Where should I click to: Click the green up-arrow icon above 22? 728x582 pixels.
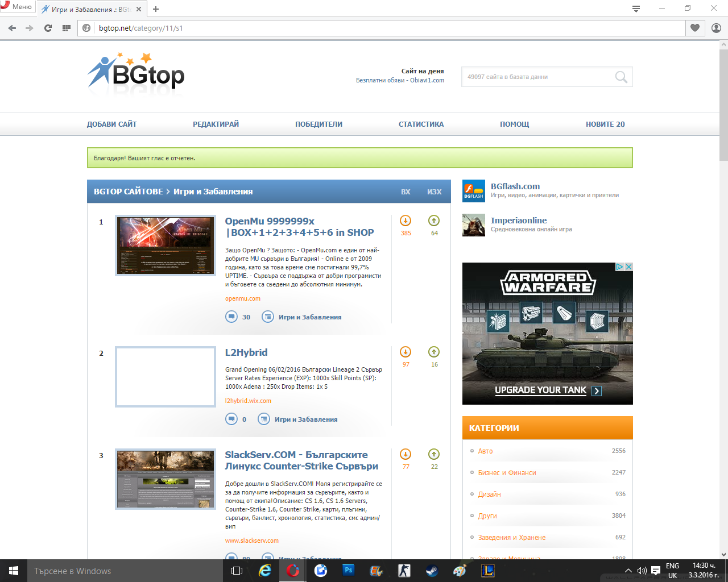(434, 454)
